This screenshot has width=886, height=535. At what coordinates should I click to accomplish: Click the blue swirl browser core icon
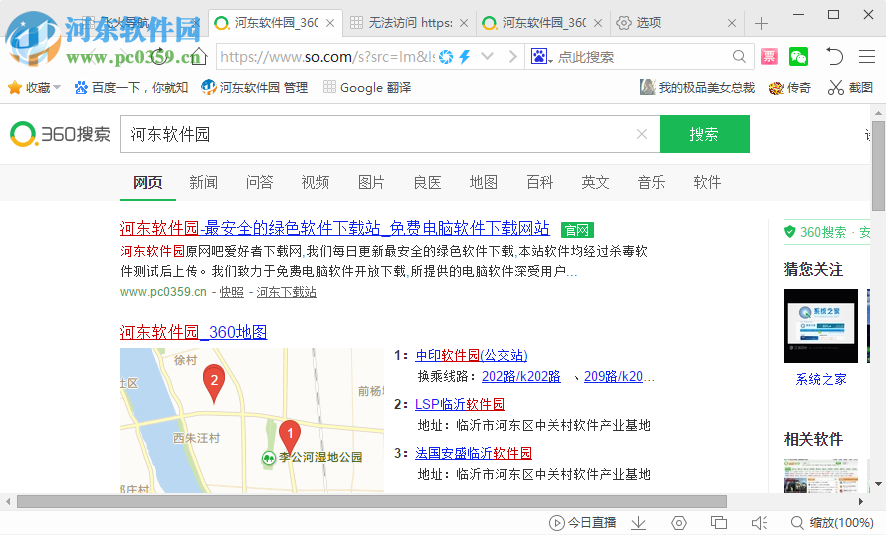446,56
